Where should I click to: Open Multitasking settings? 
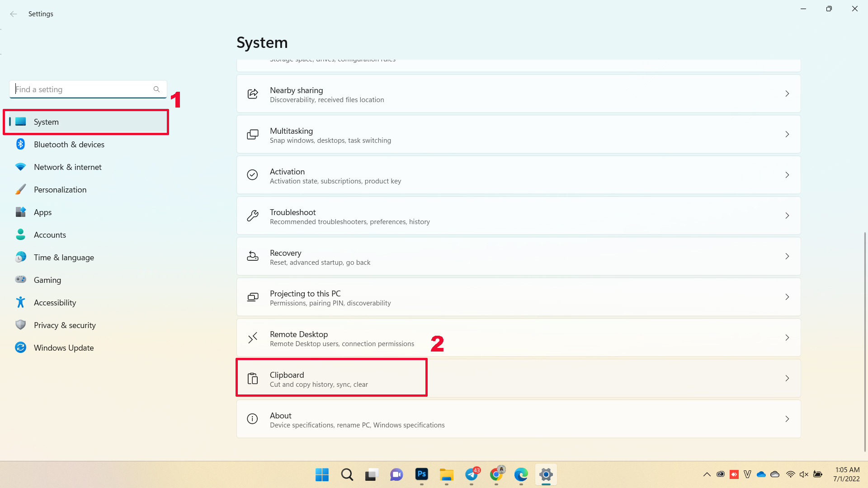tap(519, 134)
